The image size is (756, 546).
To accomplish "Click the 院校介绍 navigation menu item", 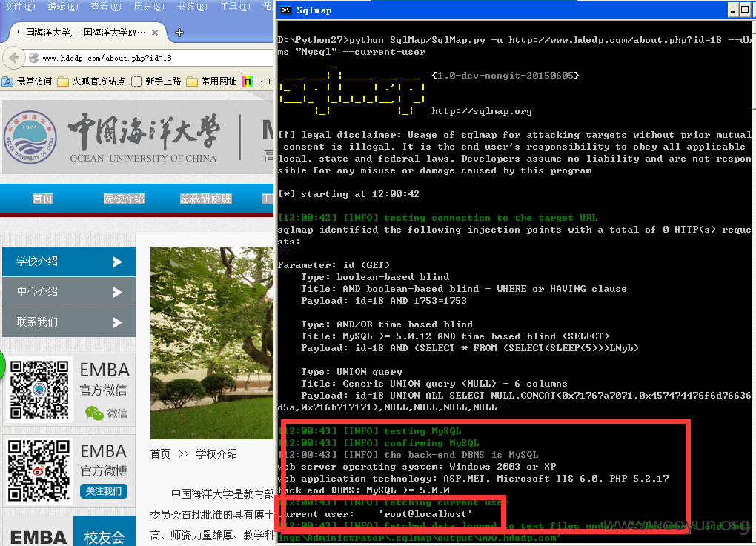I will [x=124, y=199].
